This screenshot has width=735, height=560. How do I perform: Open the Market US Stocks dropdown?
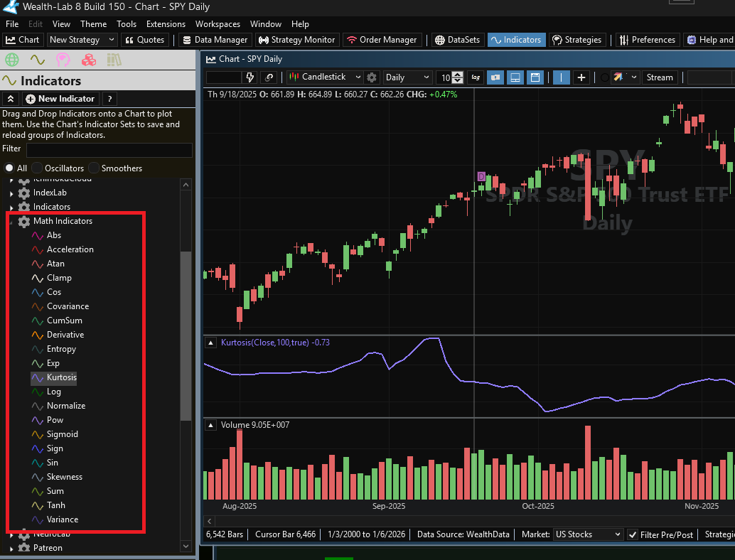pos(588,534)
